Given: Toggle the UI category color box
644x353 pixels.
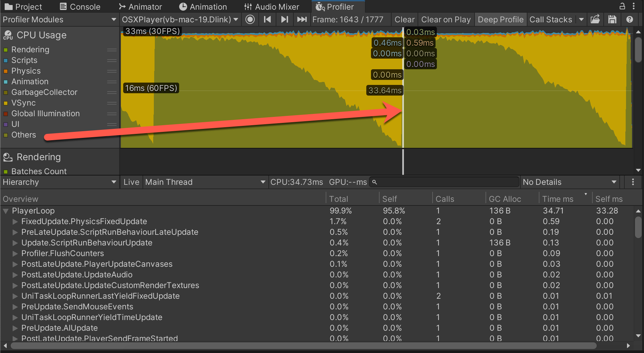Looking at the screenshot, I should [x=6, y=125].
